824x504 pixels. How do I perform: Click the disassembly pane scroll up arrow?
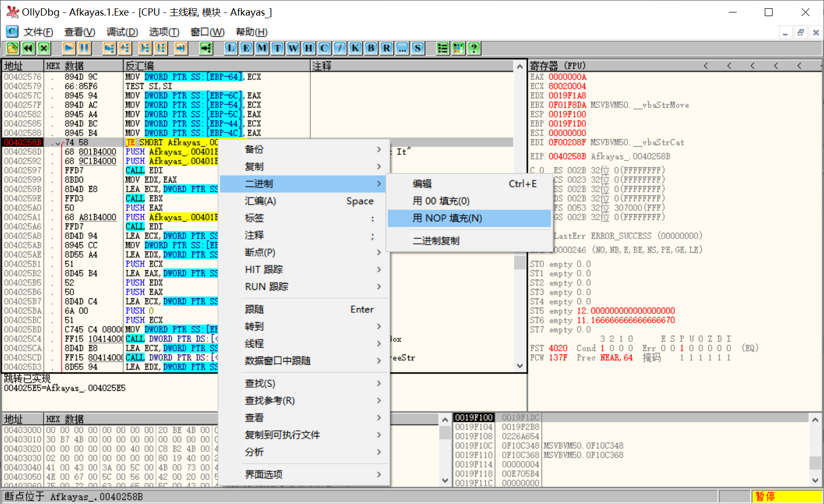coord(520,67)
